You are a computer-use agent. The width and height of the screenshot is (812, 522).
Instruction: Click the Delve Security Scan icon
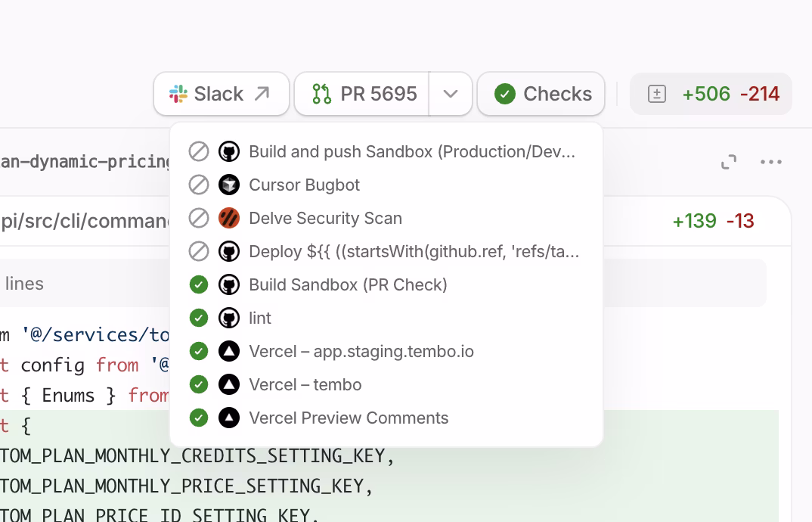[x=228, y=218]
